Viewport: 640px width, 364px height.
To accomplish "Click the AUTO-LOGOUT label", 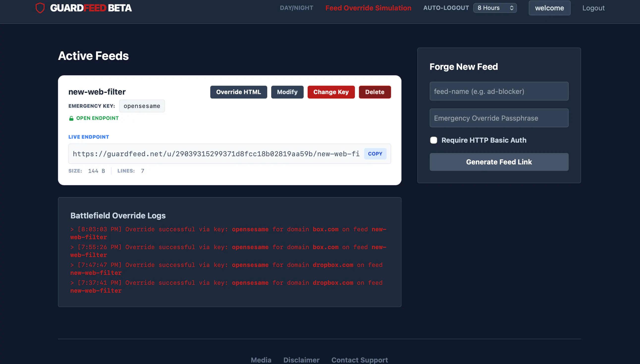I will (x=446, y=8).
